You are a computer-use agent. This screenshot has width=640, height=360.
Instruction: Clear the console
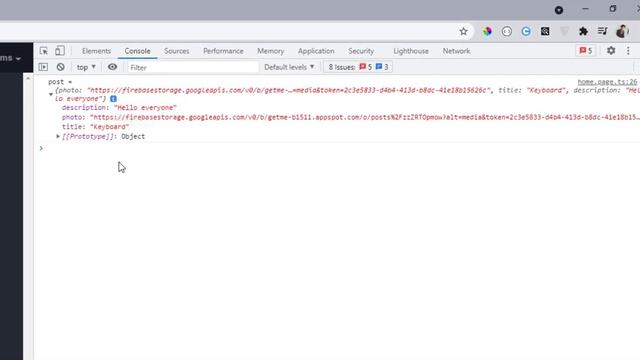[60, 67]
